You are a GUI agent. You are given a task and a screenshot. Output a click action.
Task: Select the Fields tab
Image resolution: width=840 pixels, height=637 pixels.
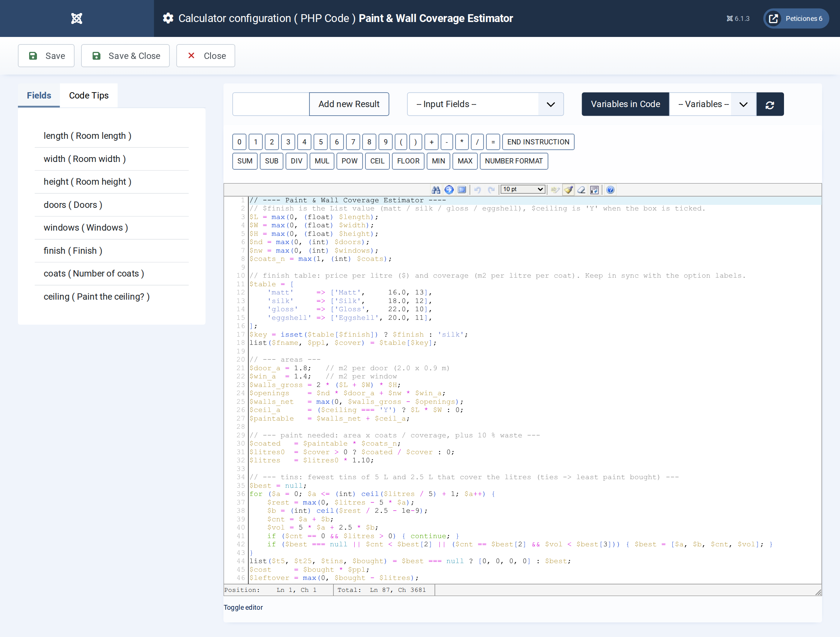[39, 95]
